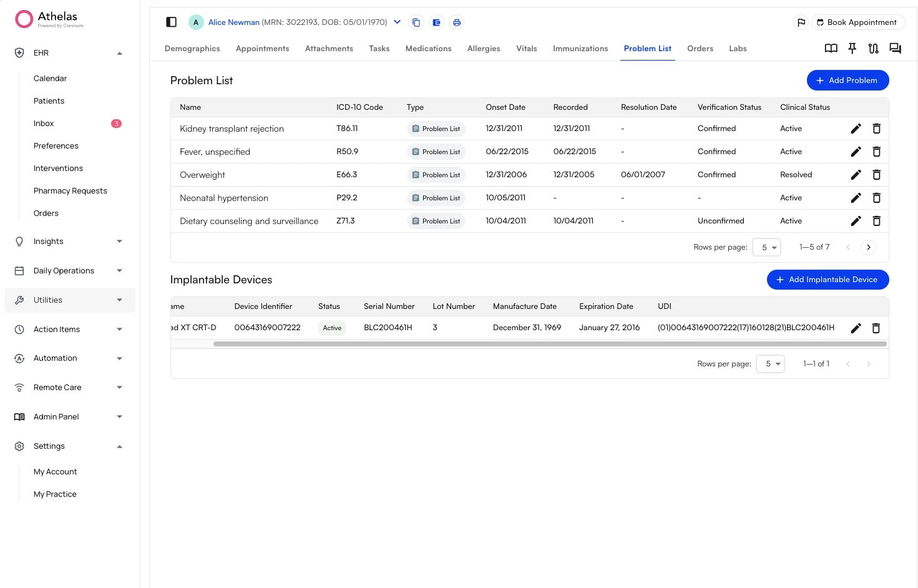Image resolution: width=918 pixels, height=588 pixels.
Task: Click the Add Implantable Device button
Action: [828, 280]
